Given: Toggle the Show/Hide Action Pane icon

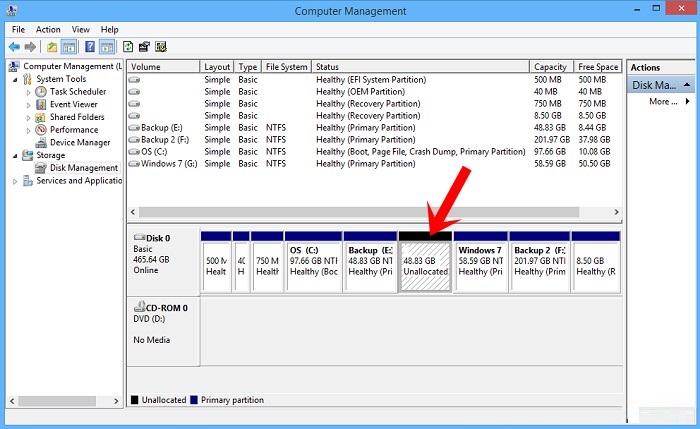Looking at the screenshot, I should coord(107,47).
